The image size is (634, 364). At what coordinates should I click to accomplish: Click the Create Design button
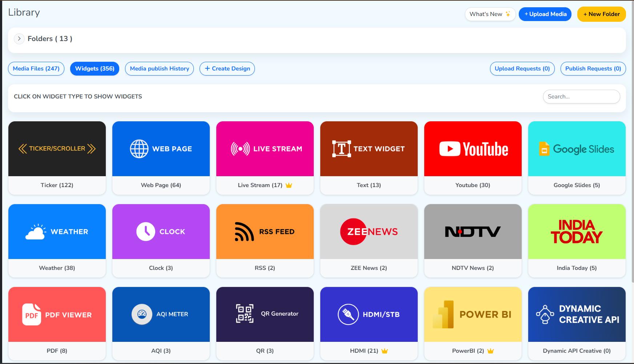click(x=227, y=69)
